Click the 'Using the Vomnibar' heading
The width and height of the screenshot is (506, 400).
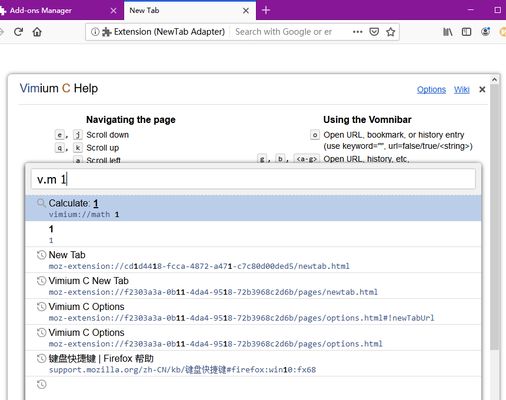(367, 120)
